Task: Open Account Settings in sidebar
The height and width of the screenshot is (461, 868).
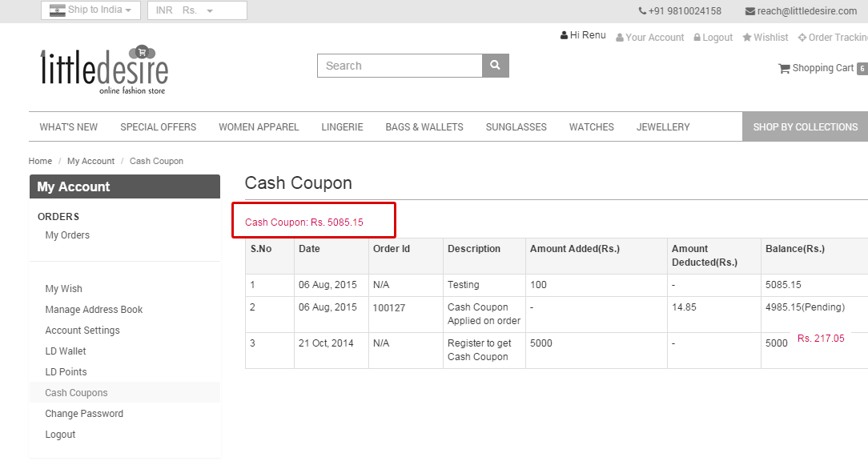Action: [82, 331]
